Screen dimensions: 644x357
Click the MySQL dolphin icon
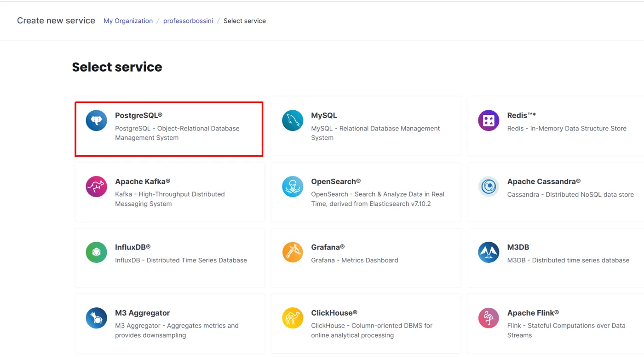coord(293,121)
